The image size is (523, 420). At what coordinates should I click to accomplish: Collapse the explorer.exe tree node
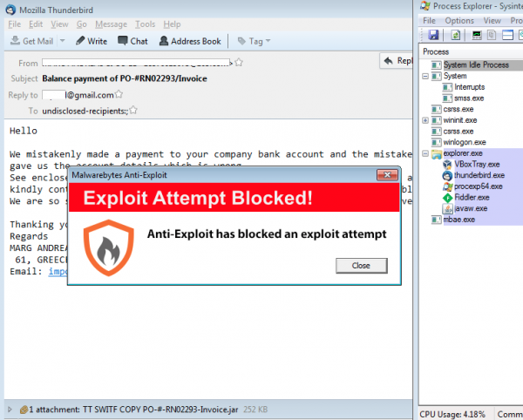425,153
